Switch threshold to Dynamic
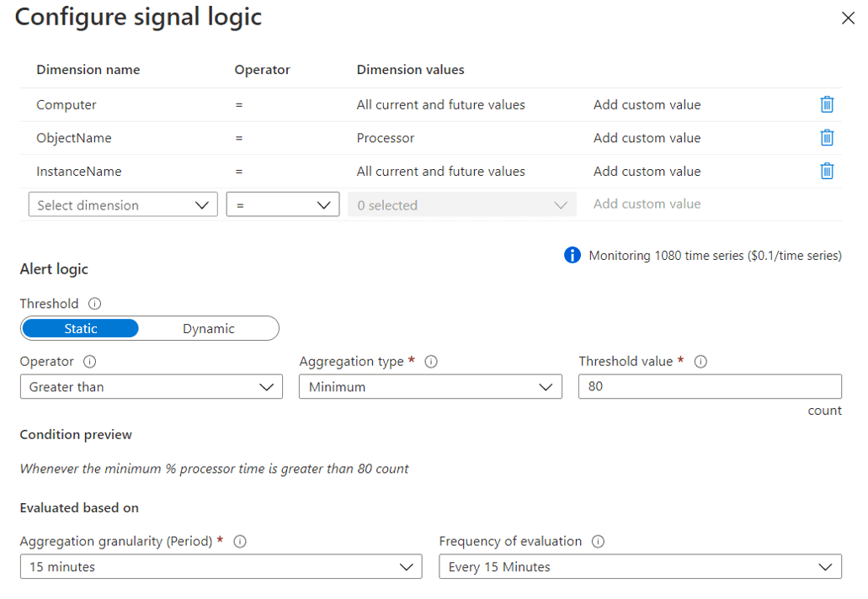The width and height of the screenshot is (868, 599). click(209, 328)
